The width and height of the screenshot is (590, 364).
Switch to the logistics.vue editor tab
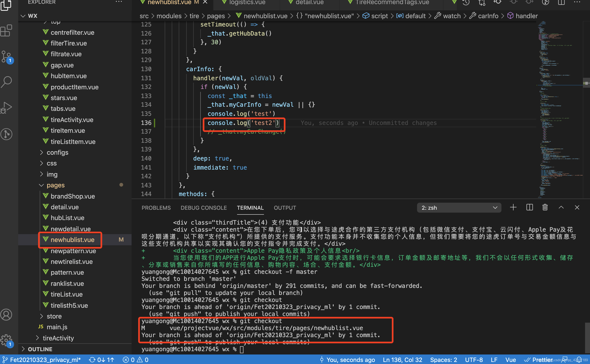(x=247, y=2)
